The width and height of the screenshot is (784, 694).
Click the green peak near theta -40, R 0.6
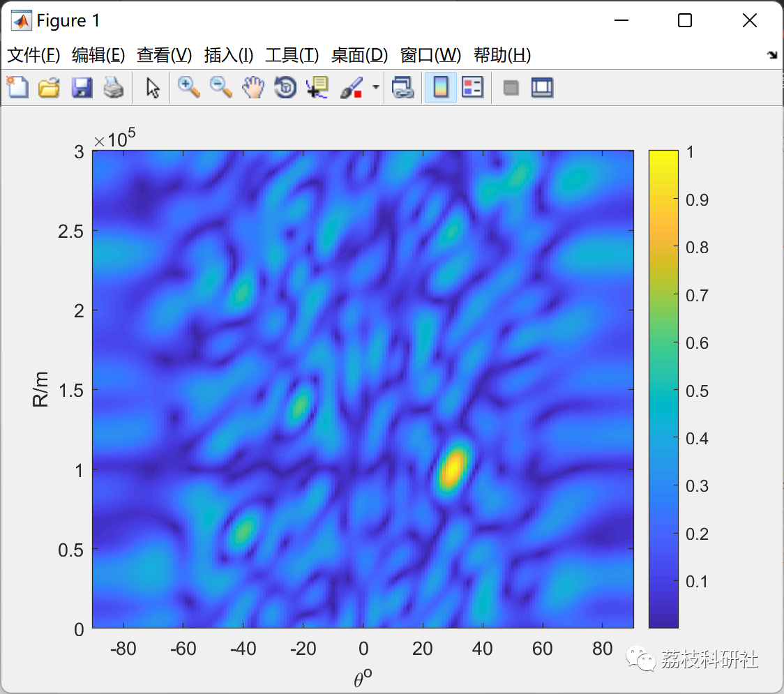pyautogui.click(x=243, y=531)
